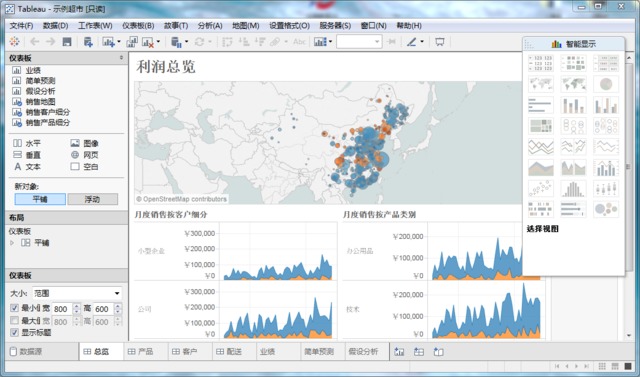Click the duplicate sheet icon
The image size is (640, 377).
pyautogui.click(x=132, y=42)
